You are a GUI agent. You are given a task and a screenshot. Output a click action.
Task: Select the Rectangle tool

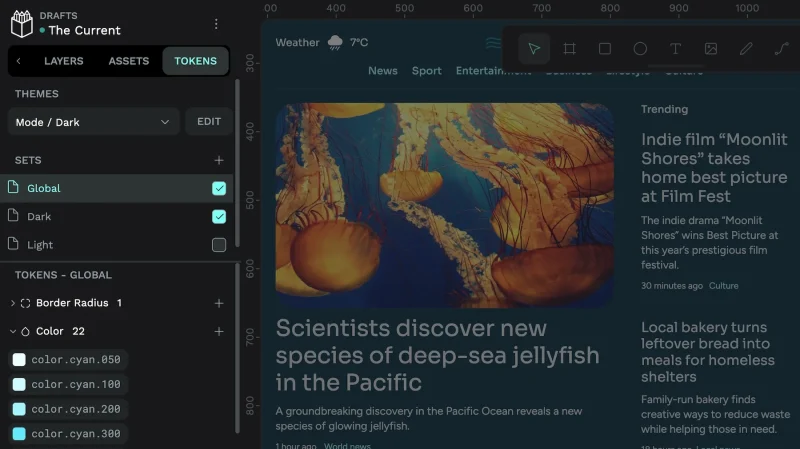(x=605, y=48)
